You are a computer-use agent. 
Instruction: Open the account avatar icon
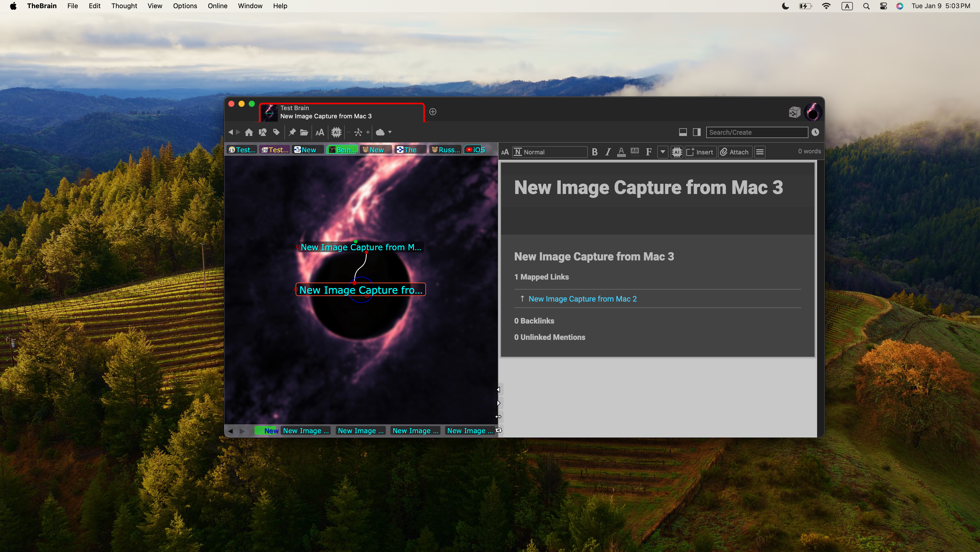click(x=813, y=112)
